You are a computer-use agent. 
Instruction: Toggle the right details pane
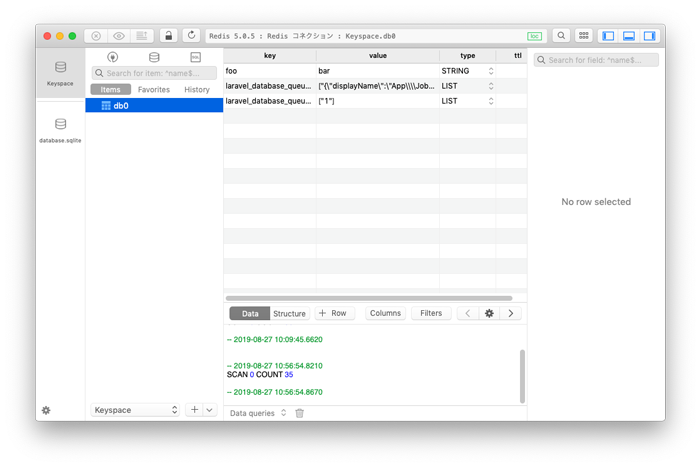coord(649,36)
